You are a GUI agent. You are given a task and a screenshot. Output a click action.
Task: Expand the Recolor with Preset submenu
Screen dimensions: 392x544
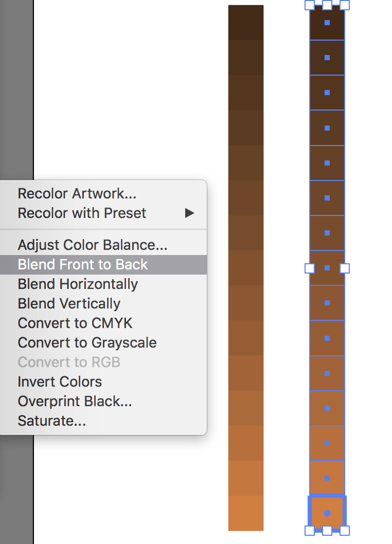[x=82, y=213]
